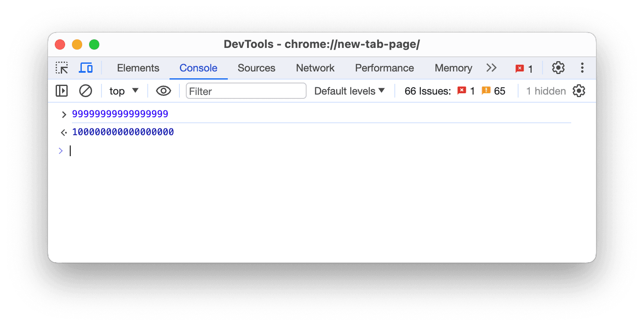The width and height of the screenshot is (644, 326).
Task: Open the top context dropdown
Action: click(124, 91)
